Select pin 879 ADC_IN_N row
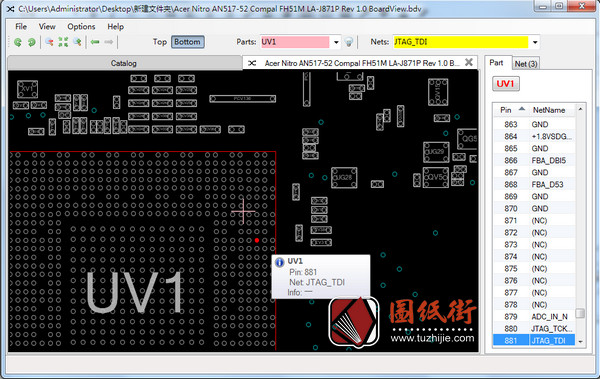This screenshot has height=379, width=600. (534, 317)
